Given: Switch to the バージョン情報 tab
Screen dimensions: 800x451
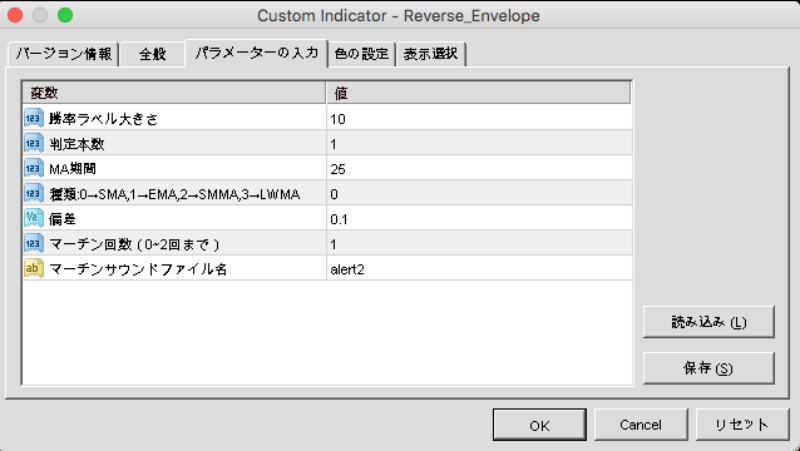Looking at the screenshot, I should [62, 54].
